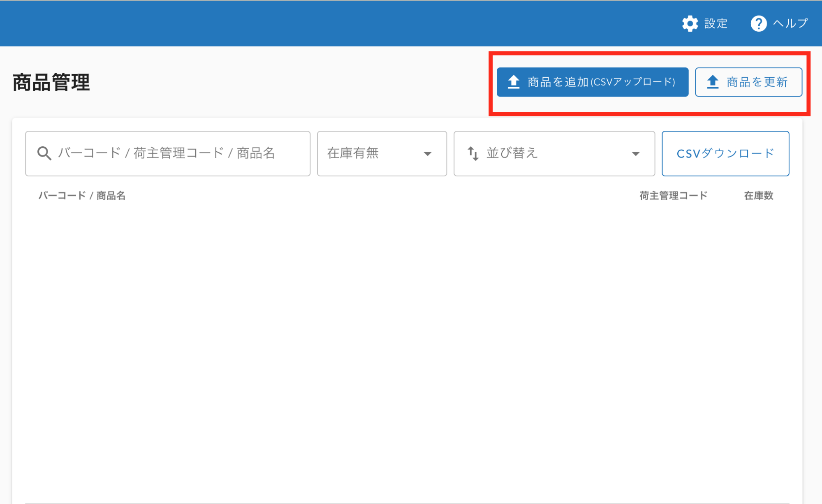Click the 在庫有無 dropdown arrow
Viewport: 822px width, 504px height.
click(427, 154)
